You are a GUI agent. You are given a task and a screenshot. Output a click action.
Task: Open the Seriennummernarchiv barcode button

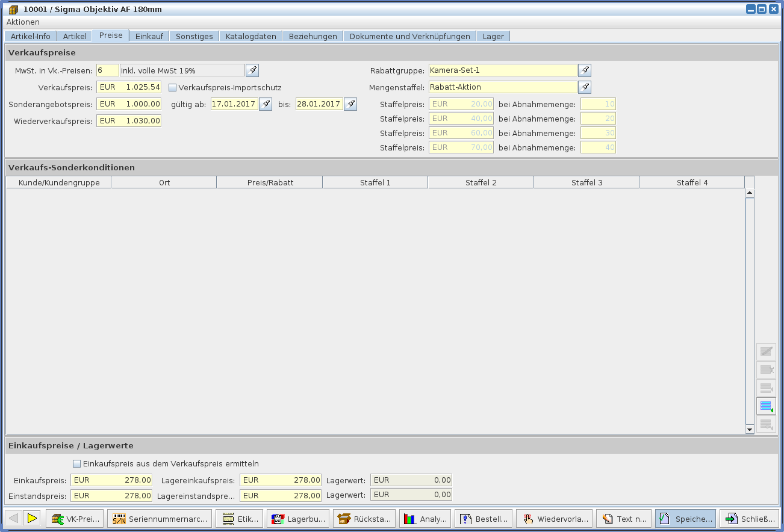pyautogui.click(x=159, y=518)
